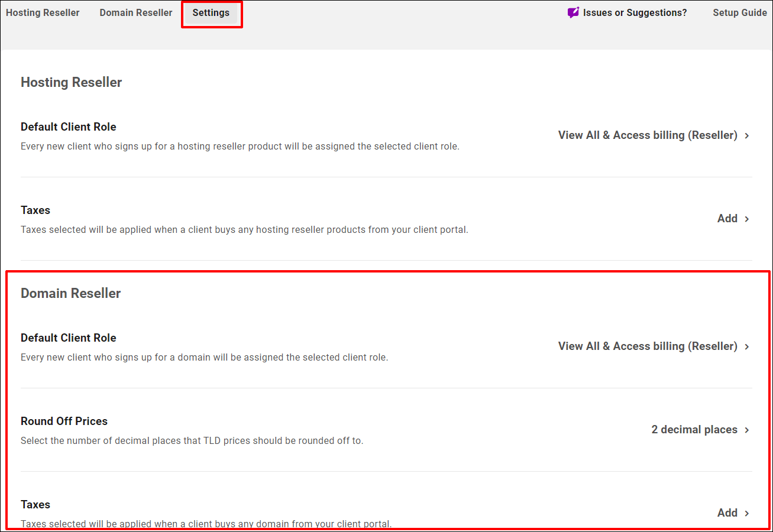Screen dimensions: 773x532
Task: Expand the Round Off Prices setting
Action: [746, 429]
